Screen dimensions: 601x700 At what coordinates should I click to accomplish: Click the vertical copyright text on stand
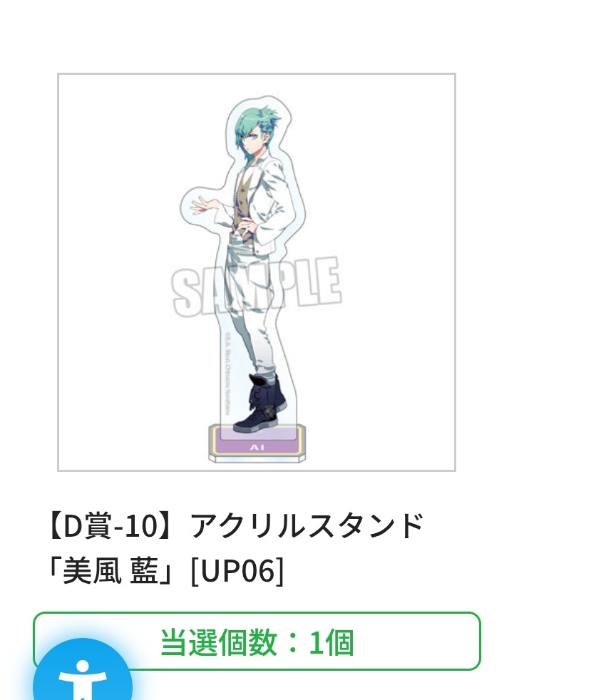click(x=227, y=374)
